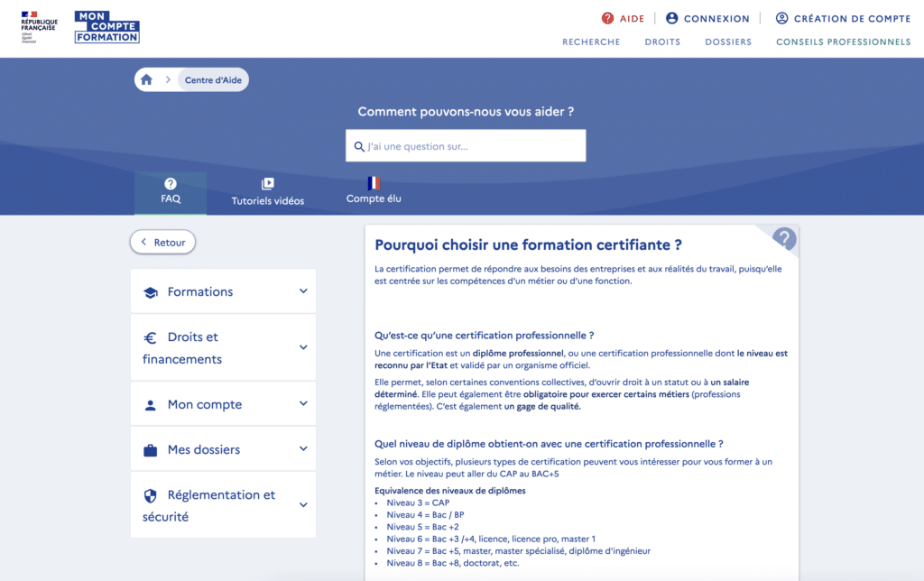This screenshot has height=581, width=924.
Task: Click the Formations graduation cap icon
Action: [151, 292]
